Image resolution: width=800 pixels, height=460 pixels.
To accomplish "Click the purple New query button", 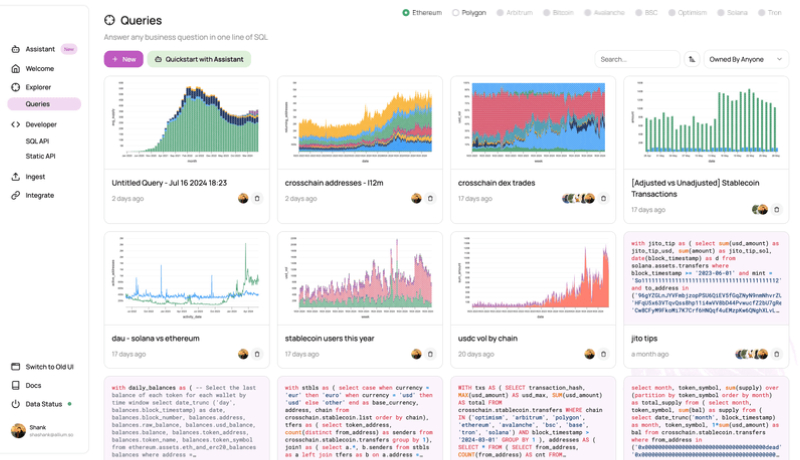I will point(123,59).
